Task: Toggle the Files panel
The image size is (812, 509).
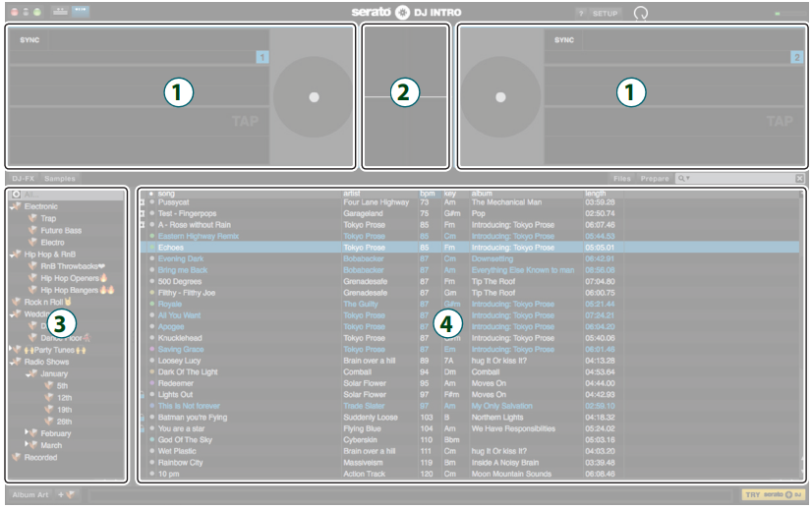Action: tap(622, 178)
